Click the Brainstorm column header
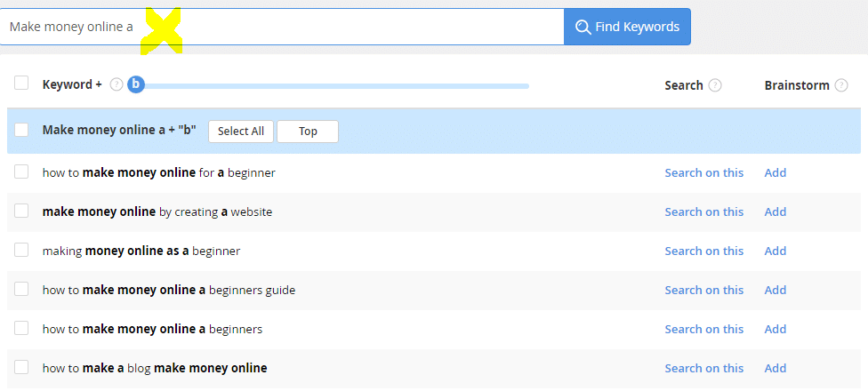Screen dimensions: 868x391 pyautogui.click(x=797, y=85)
